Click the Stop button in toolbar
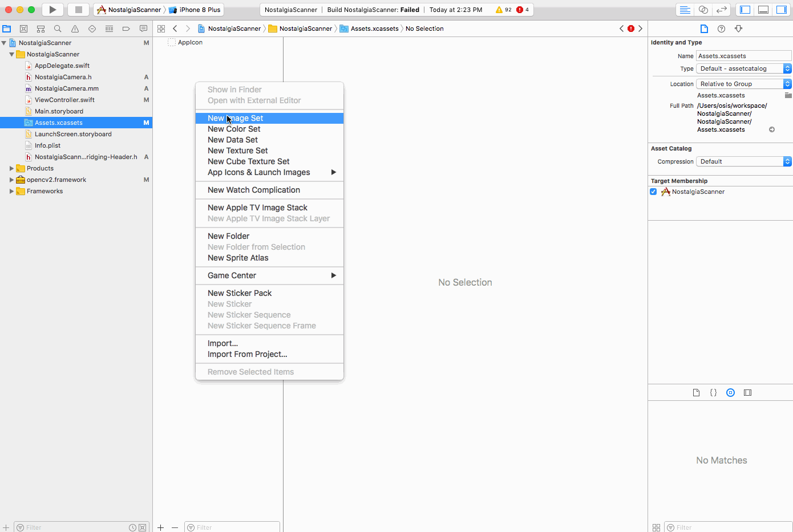This screenshot has width=793, height=532. 79,9
